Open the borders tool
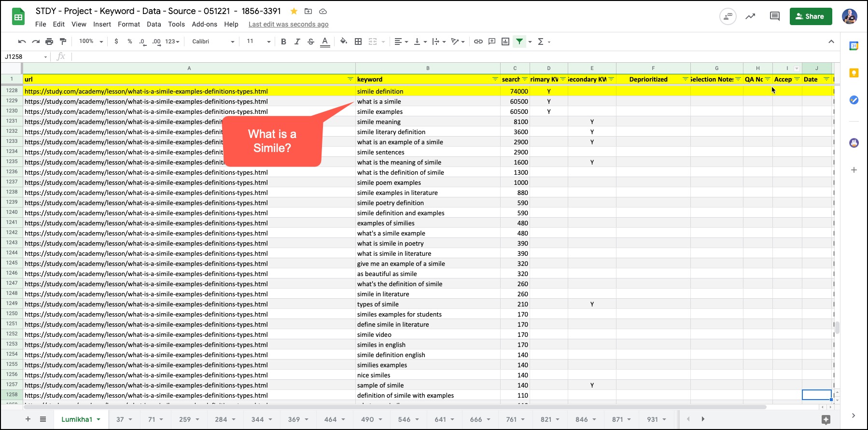Screen dimensions: 868x430 click(358, 42)
